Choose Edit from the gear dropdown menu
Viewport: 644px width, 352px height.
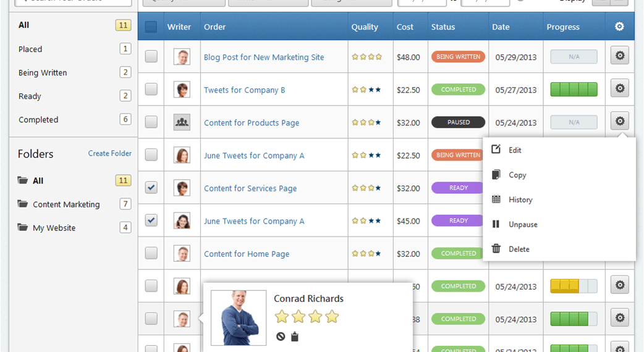tap(514, 150)
